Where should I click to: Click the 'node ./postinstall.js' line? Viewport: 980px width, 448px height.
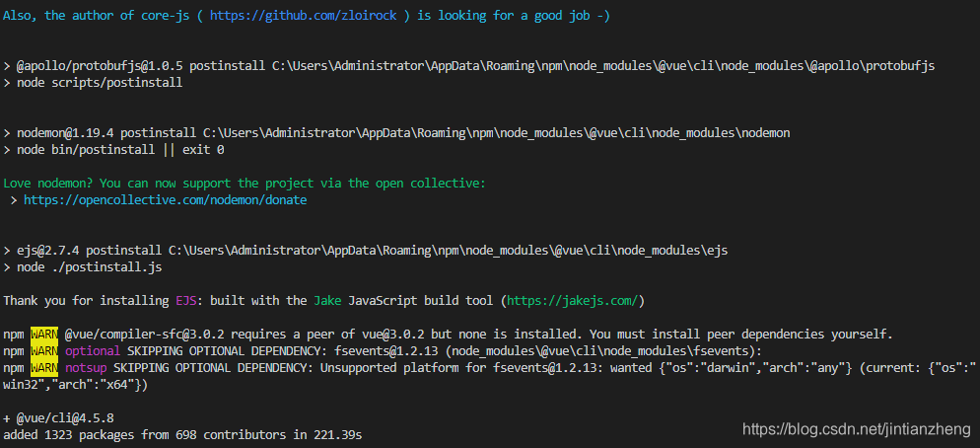83,267
